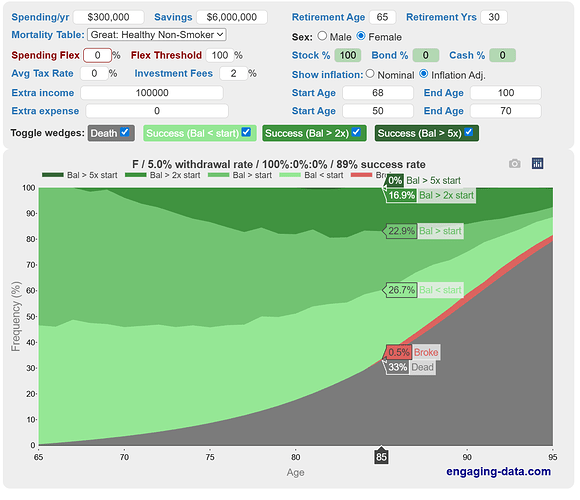Screen dimensions: 580x500
Task: Edit the Retirement Age field
Action: point(382,17)
